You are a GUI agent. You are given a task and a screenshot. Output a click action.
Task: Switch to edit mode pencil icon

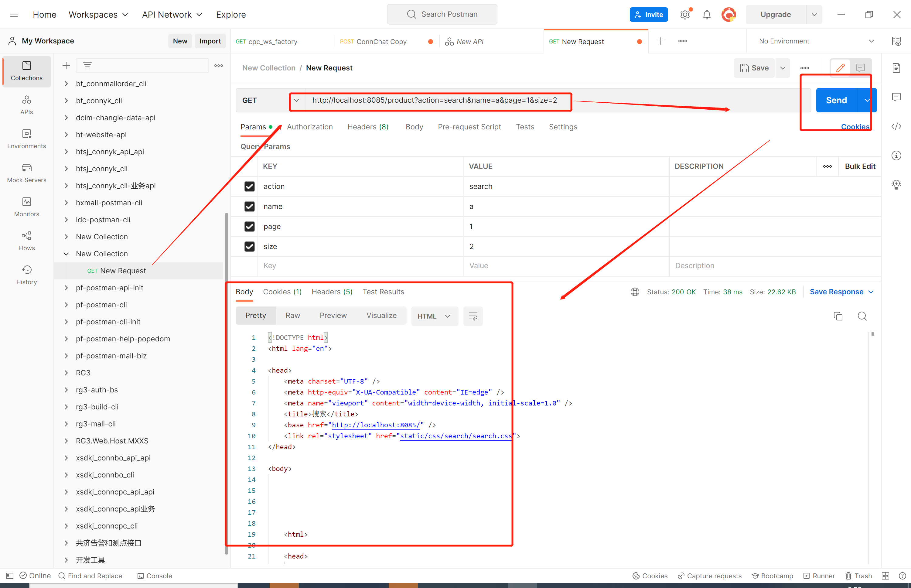(x=840, y=68)
